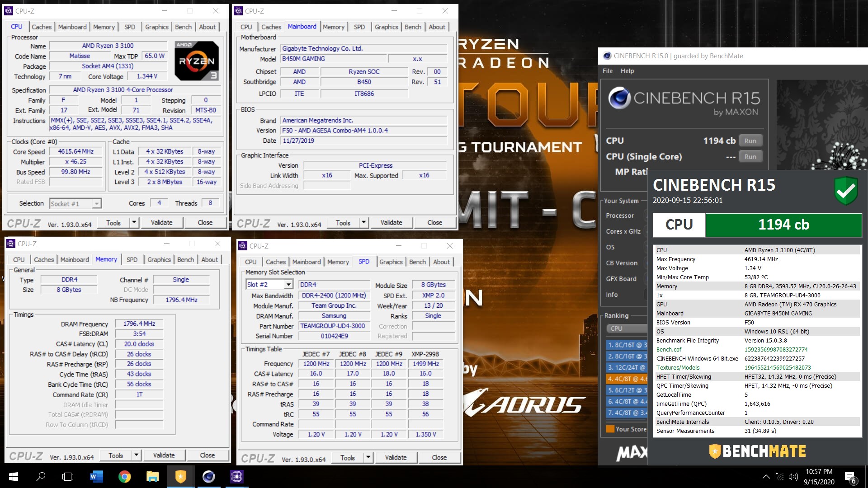Click CPU-Z icon in CPU tab window title
The image size is (868, 488).
(x=9, y=11)
